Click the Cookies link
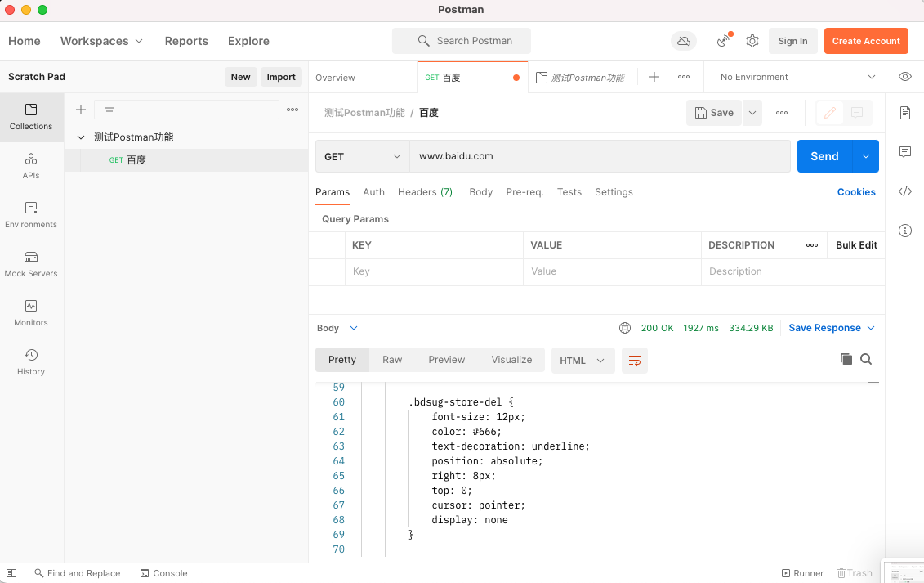 pyautogui.click(x=856, y=192)
